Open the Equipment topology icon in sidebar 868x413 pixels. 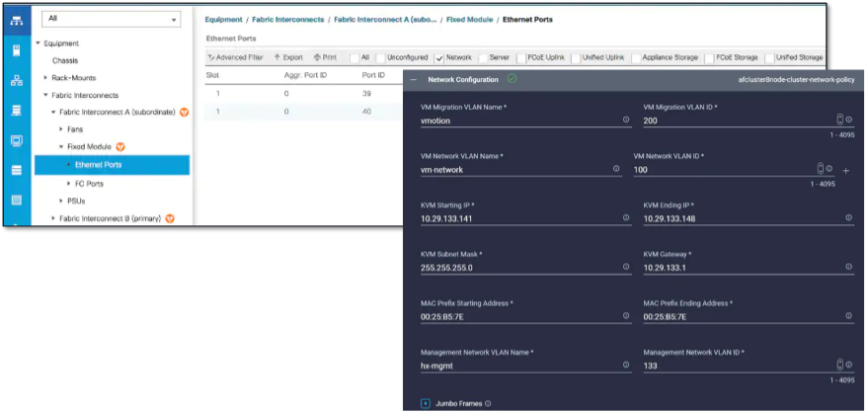[16, 20]
